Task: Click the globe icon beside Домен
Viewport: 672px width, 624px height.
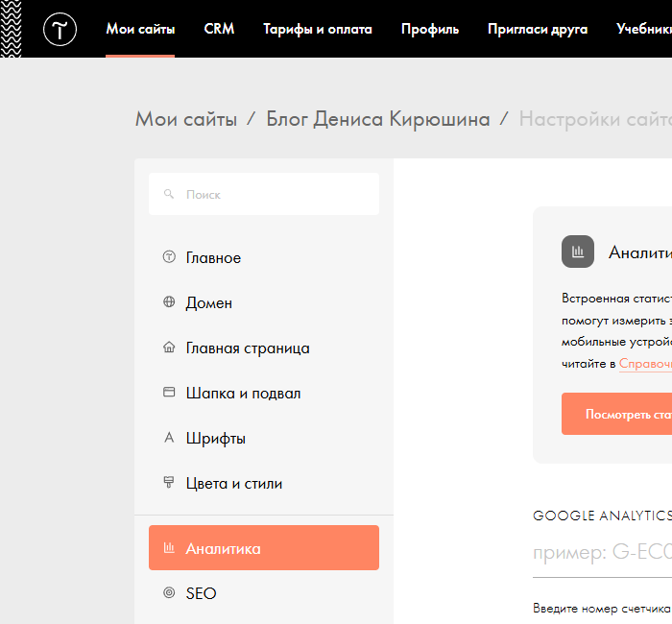Action: (x=169, y=301)
